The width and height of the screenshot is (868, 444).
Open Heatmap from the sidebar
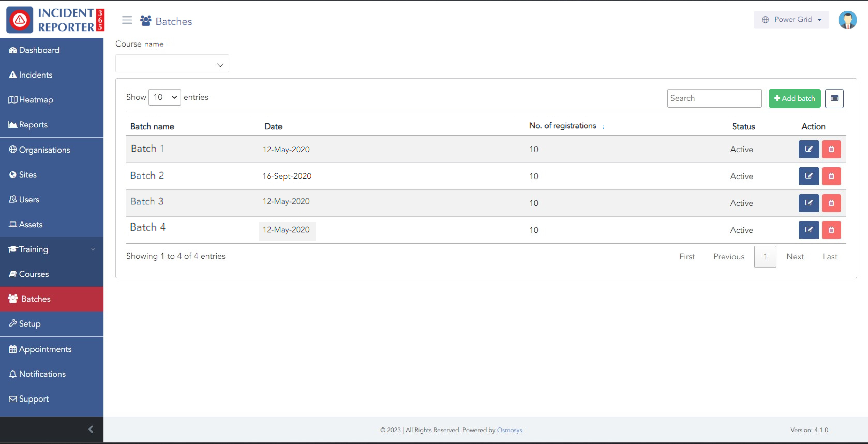[36, 100]
